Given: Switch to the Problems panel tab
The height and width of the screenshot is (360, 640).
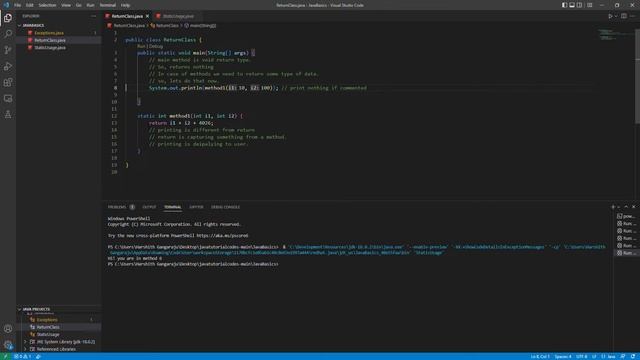Looking at the screenshot, I should tap(121, 207).
